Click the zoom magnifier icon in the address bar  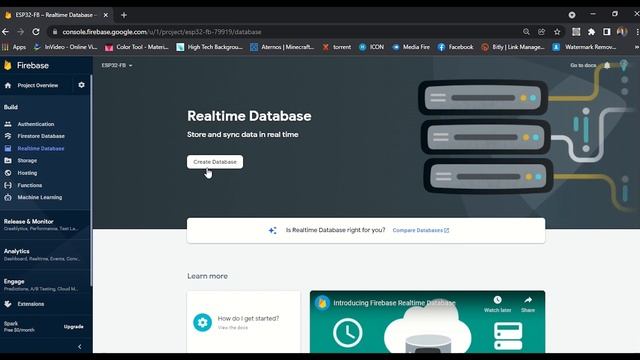coord(526,32)
